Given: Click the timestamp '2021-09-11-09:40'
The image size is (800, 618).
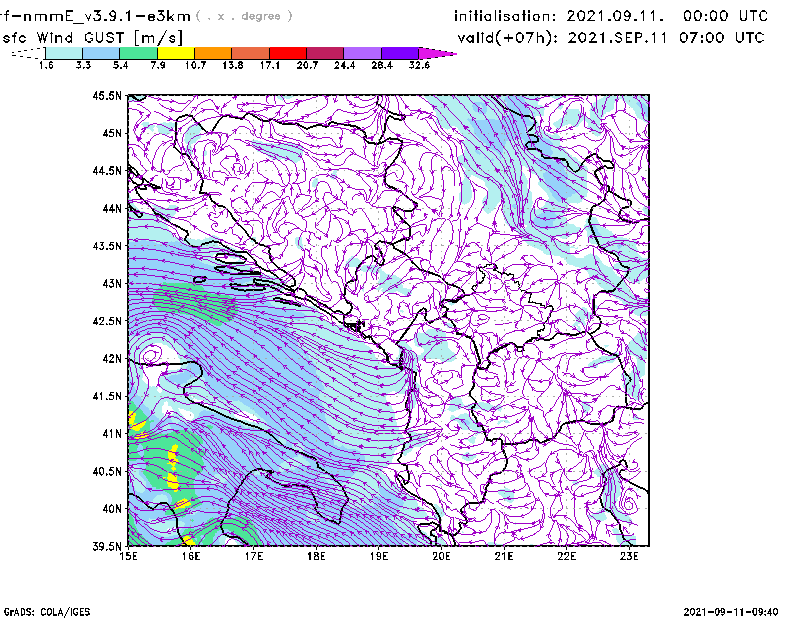Looking at the screenshot, I should point(731,612).
